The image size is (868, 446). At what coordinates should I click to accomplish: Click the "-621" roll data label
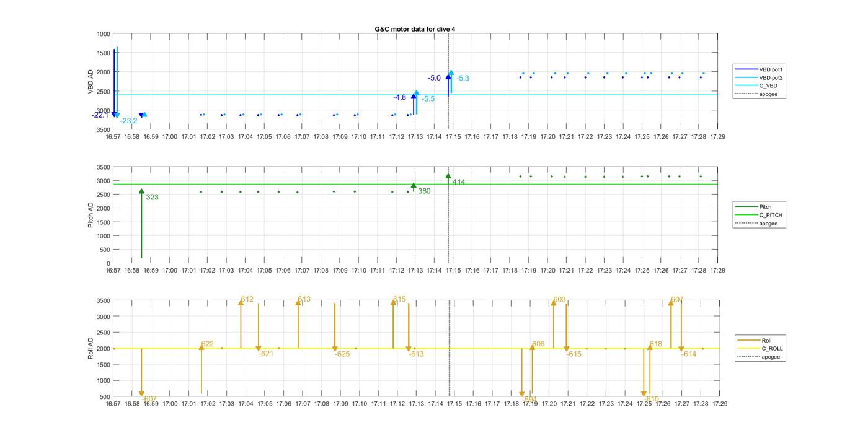point(266,354)
